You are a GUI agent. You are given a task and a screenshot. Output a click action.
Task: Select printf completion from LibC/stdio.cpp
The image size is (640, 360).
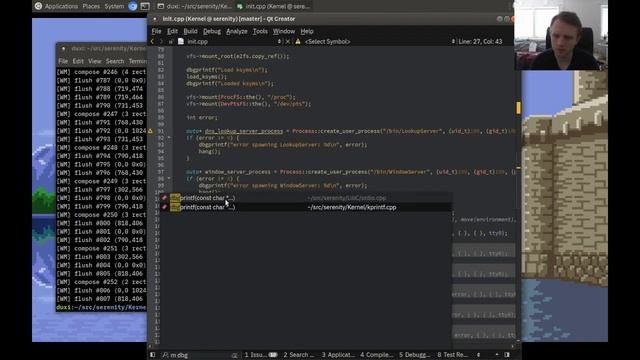pos(305,198)
